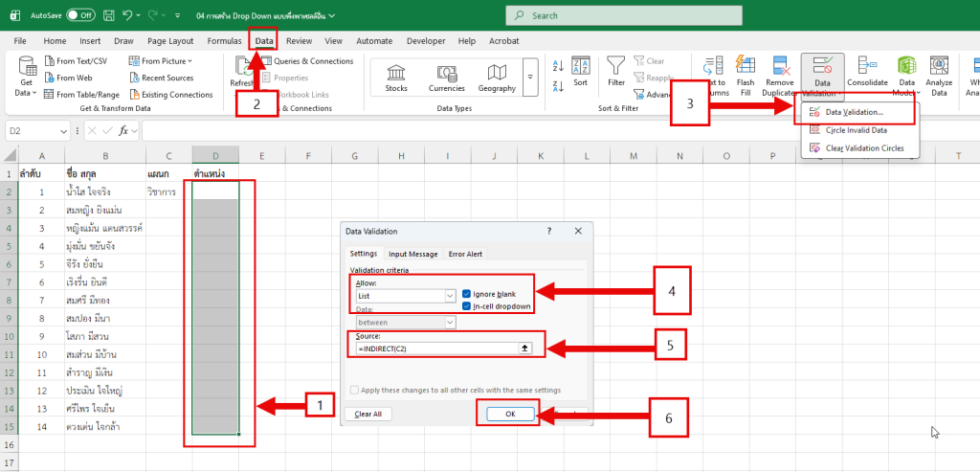Click the Source range selector arrow

pyautogui.click(x=525, y=348)
